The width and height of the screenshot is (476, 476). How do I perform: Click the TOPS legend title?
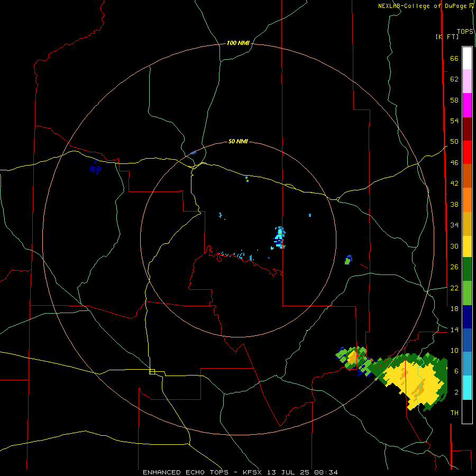pos(465,31)
